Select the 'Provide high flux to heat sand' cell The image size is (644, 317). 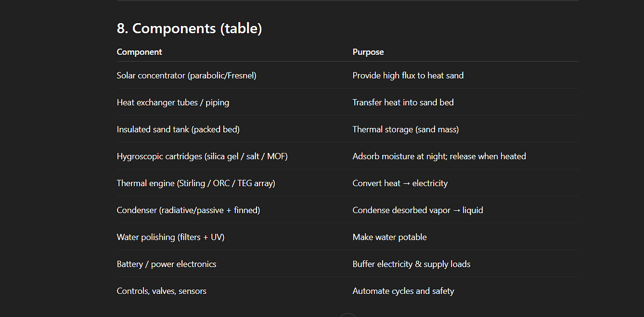pos(408,76)
